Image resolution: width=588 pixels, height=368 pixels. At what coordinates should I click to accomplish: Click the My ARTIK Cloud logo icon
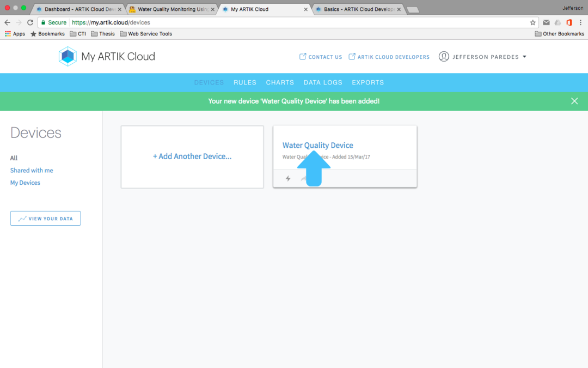(68, 56)
